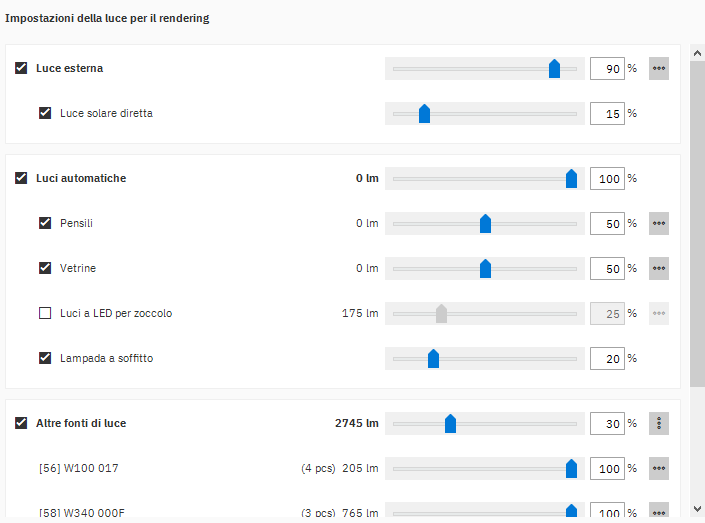Toggle Altre fonti di luce checkbox
705x523 pixels.
point(21,424)
